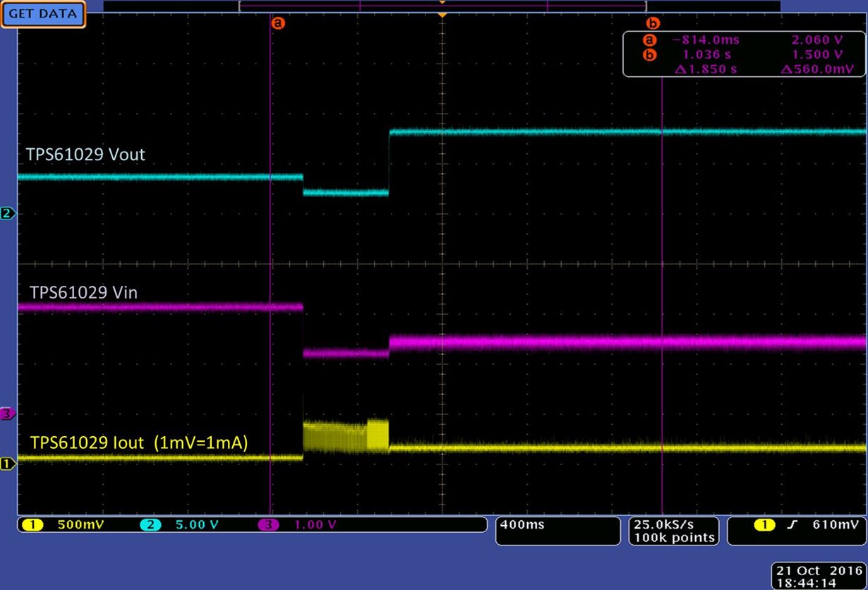This screenshot has height=590, width=868.
Task: Click the Δ1.850 s delta time readout
Action: [706, 68]
